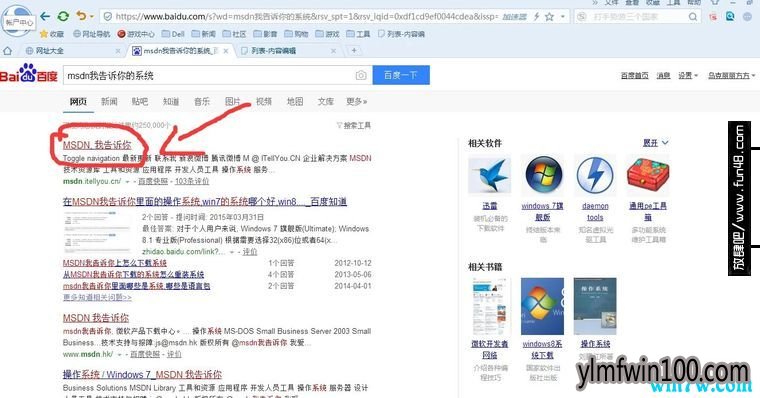Open 列表-内容编辑 bookmark
760x398 pixels.
(401, 34)
